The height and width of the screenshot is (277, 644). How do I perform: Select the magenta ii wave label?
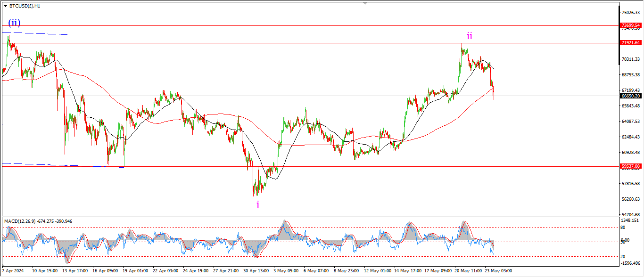(470, 36)
